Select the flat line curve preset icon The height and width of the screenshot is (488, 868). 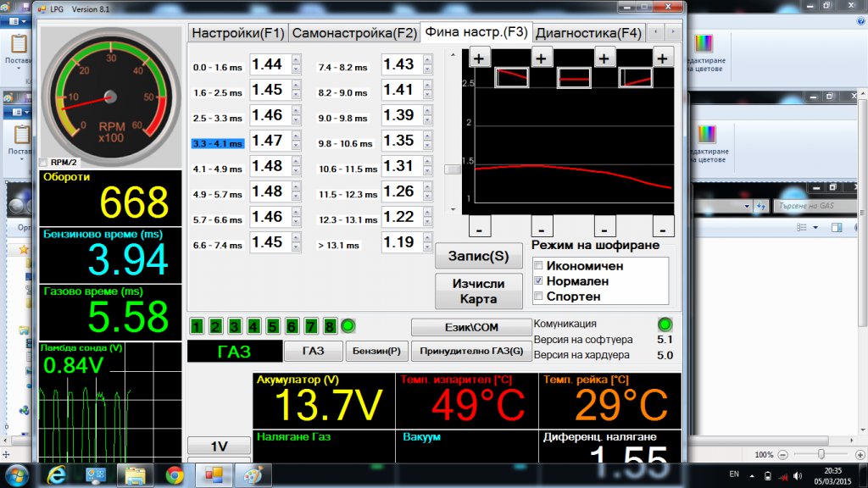coord(574,79)
